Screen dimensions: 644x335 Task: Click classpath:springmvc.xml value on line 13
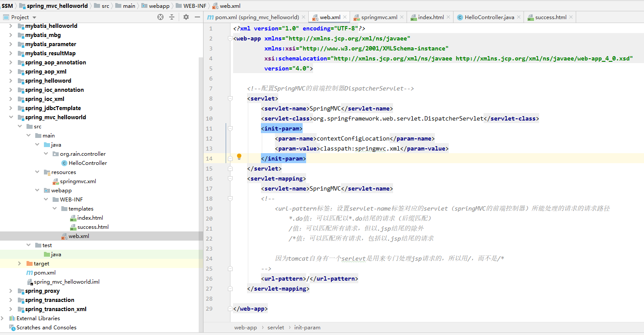click(x=360, y=148)
